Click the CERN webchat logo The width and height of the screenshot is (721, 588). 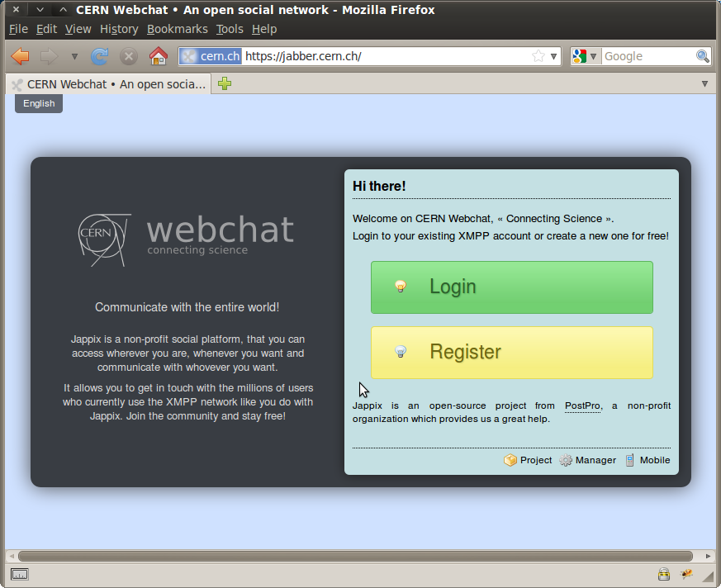186,239
